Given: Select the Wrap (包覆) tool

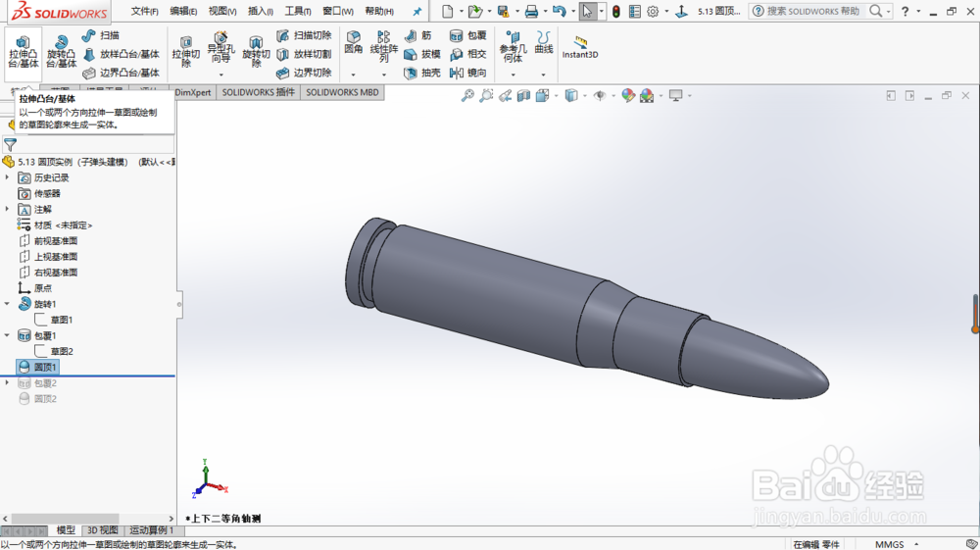Looking at the screenshot, I should pyautogui.click(x=468, y=35).
